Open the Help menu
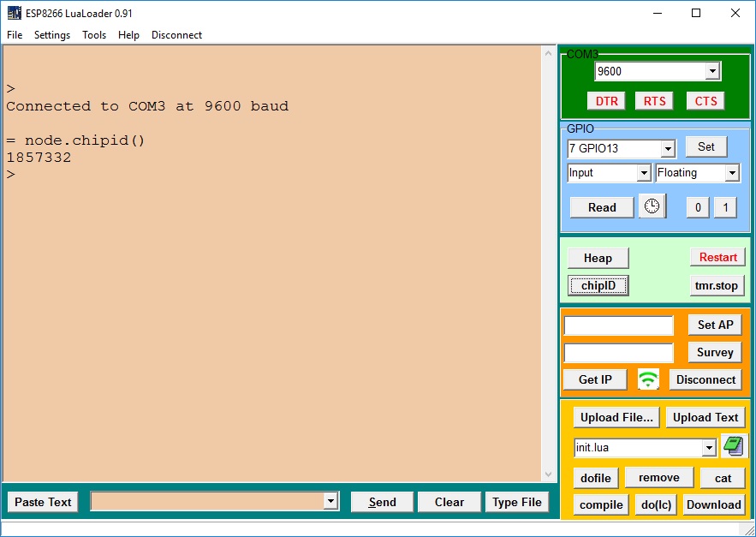This screenshot has height=537, width=756. pyautogui.click(x=128, y=35)
